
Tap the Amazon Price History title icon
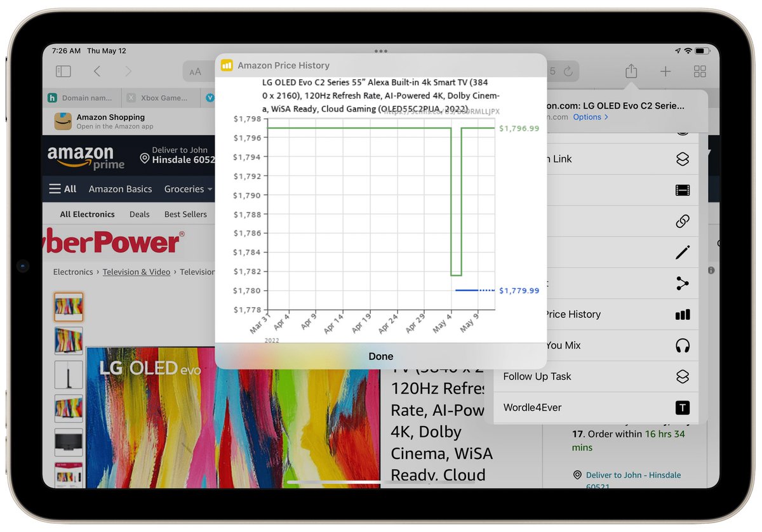pos(227,65)
